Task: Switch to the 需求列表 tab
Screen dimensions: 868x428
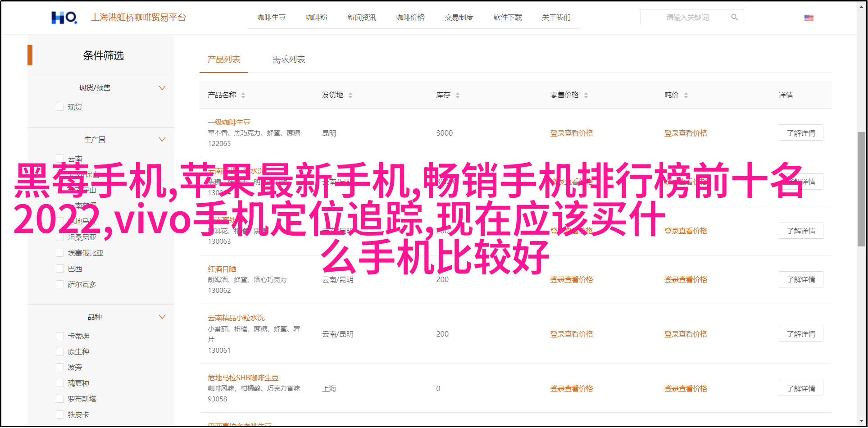Action: [289, 59]
